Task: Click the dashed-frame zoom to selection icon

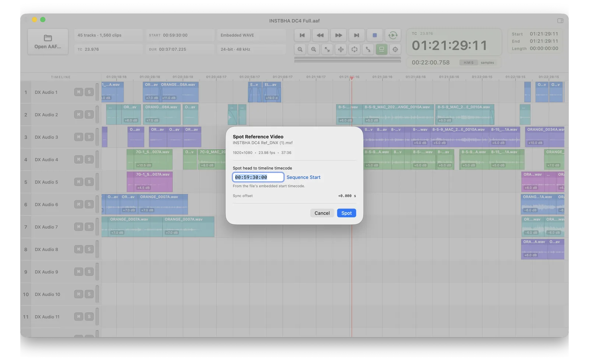Action: pos(355,49)
